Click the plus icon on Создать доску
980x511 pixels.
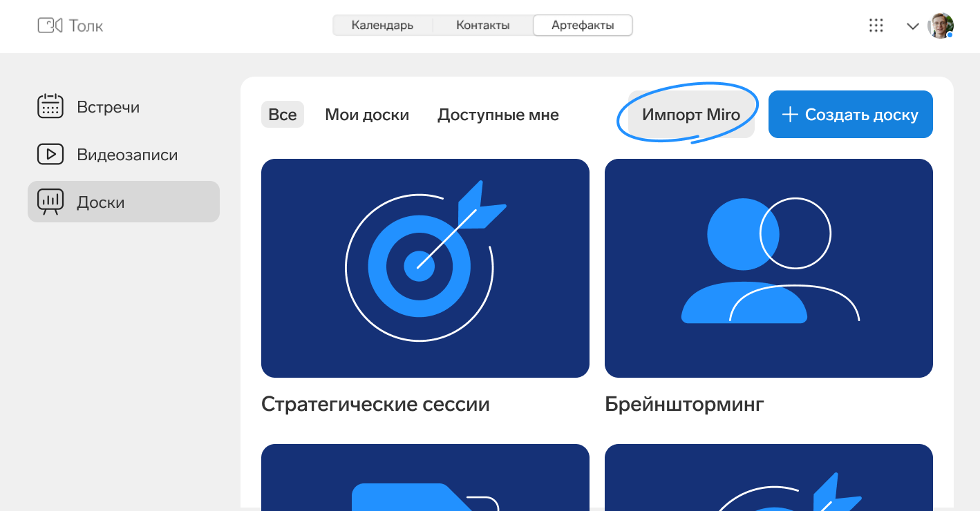(x=790, y=115)
